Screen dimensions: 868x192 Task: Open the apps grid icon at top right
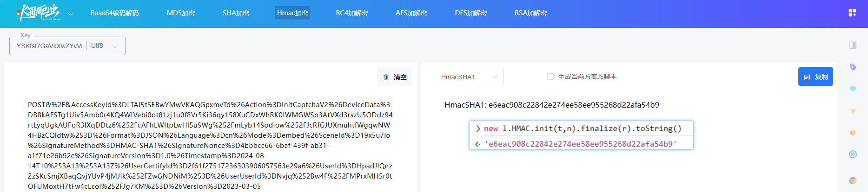tap(852, 13)
